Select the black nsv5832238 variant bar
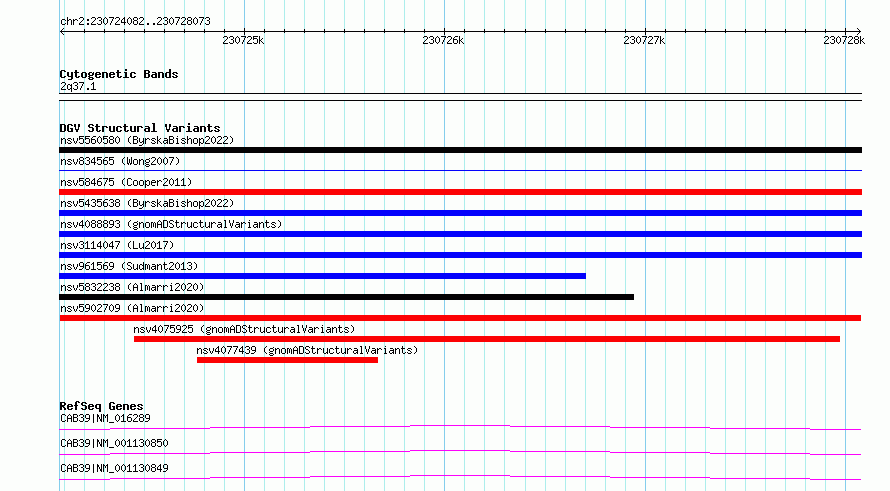 pyautogui.click(x=347, y=297)
